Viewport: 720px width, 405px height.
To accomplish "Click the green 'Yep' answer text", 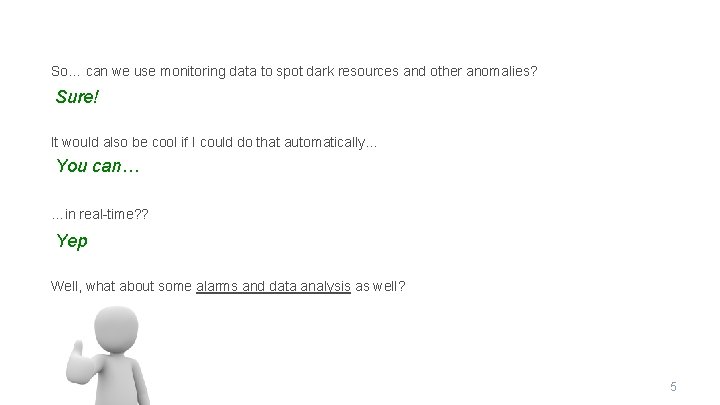I will tap(72, 240).
